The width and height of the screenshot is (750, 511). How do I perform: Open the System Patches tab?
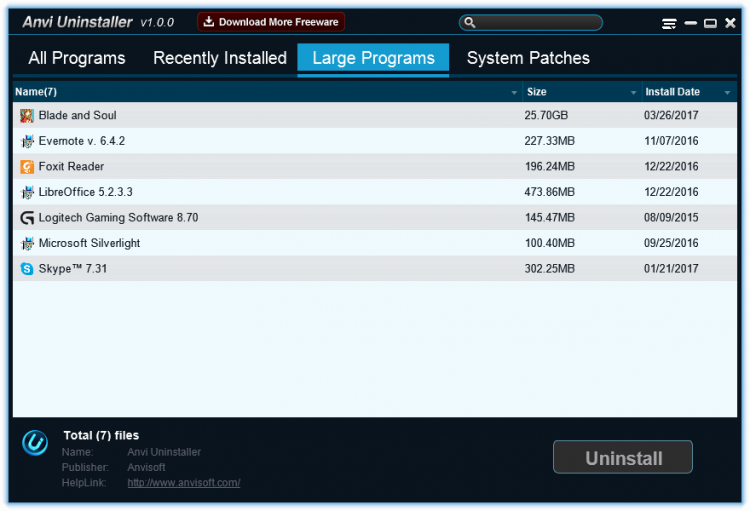(528, 58)
